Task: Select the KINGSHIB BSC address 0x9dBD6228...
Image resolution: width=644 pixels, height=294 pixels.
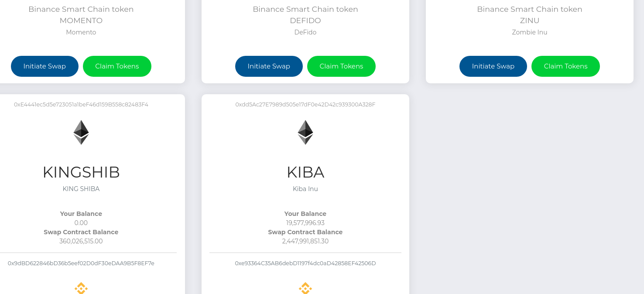Action: pos(81,263)
